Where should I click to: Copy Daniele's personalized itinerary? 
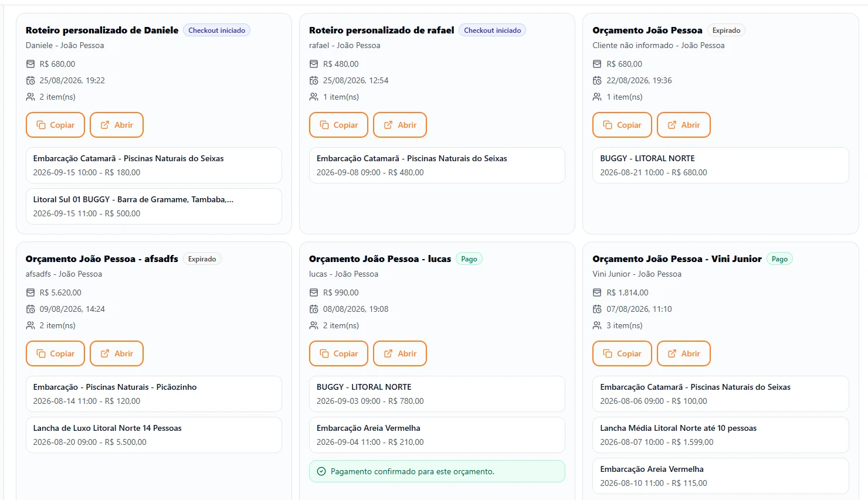55,125
